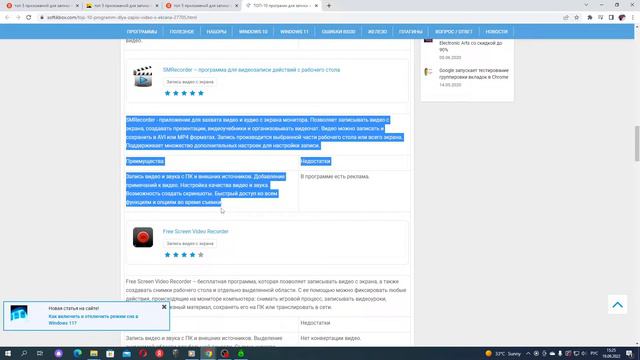Open the Chrome tab search chevron
The width and height of the screenshot is (640, 360).
pyautogui.click(x=586, y=5)
